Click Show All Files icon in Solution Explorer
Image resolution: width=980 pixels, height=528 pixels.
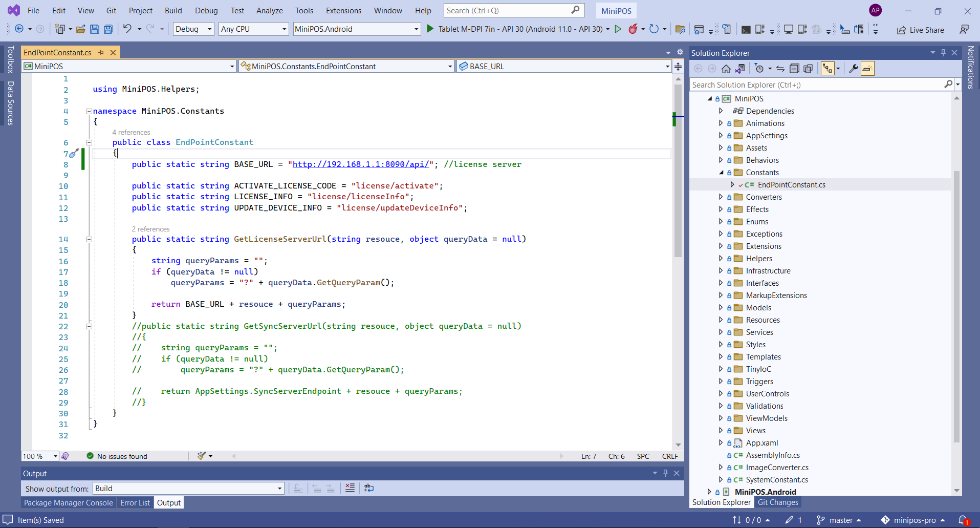tap(808, 69)
